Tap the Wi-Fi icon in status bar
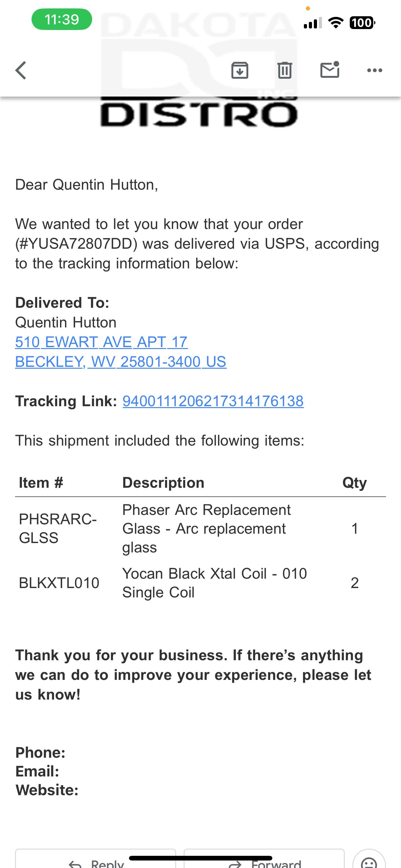The image size is (401, 868). 335,23
